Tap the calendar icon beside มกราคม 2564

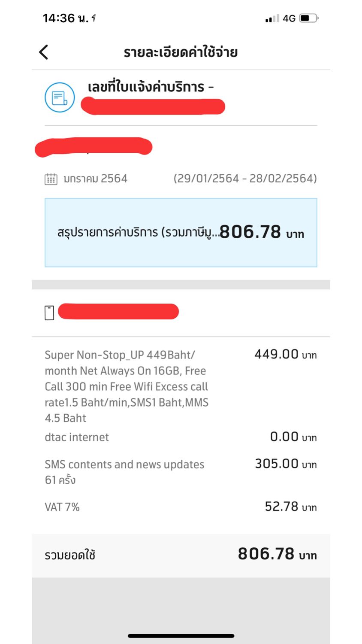click(x=51, y=179)
